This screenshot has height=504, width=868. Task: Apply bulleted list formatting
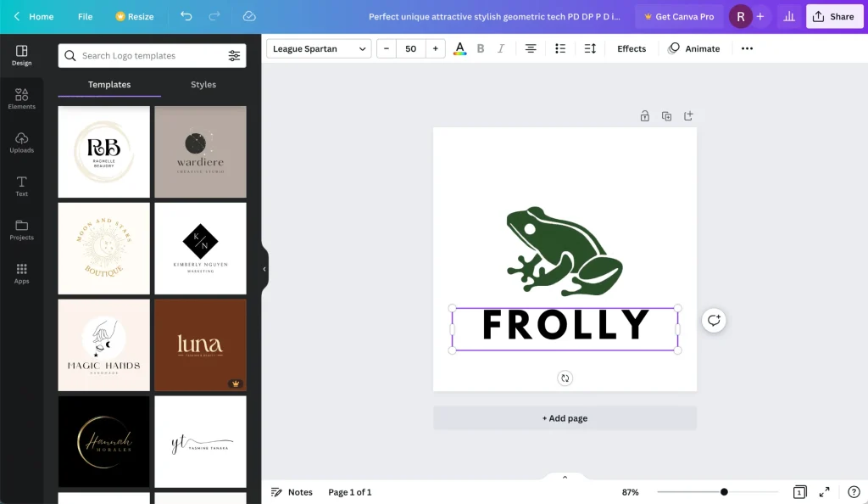pos(560,48)
